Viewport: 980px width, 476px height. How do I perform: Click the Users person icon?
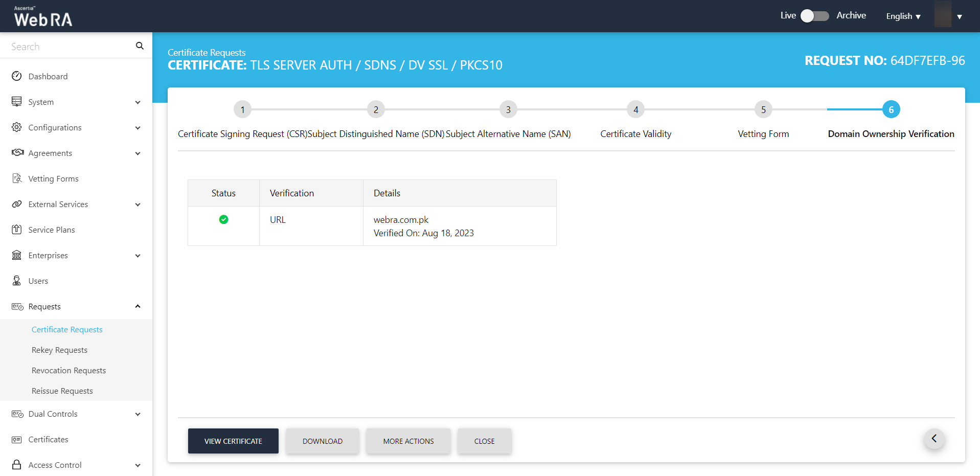17,281
